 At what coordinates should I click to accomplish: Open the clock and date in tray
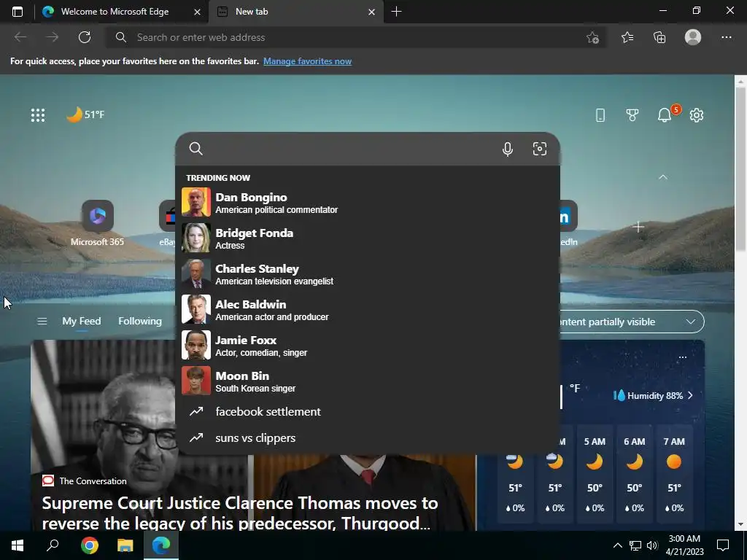(x=684, y=545)
